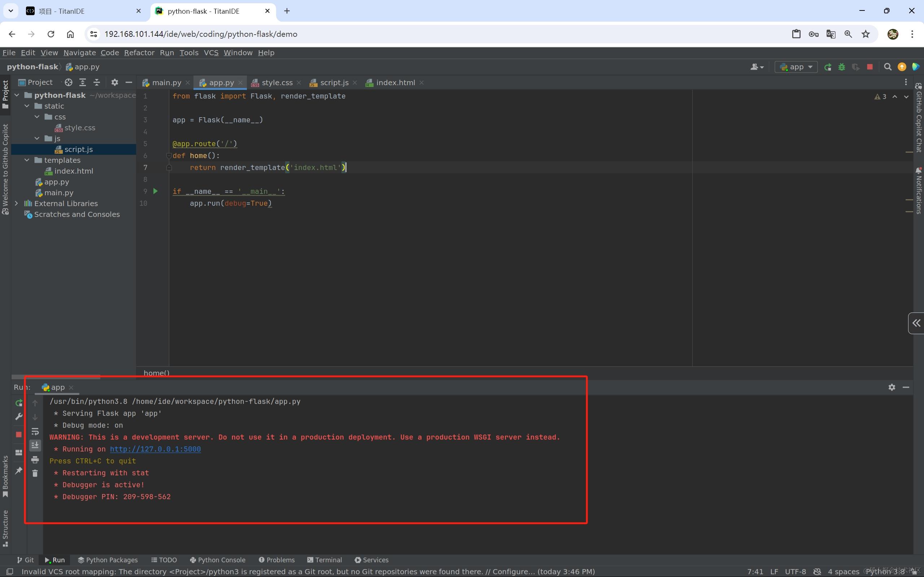
Task: Open the Terminal tool window button
Action: pos(324,560)
